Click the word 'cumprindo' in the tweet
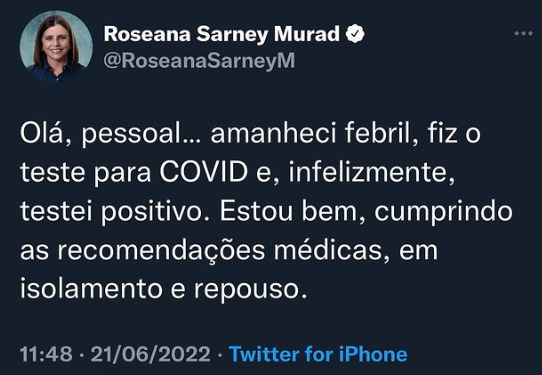Viewport: 542px width, 375px height. 443,212
